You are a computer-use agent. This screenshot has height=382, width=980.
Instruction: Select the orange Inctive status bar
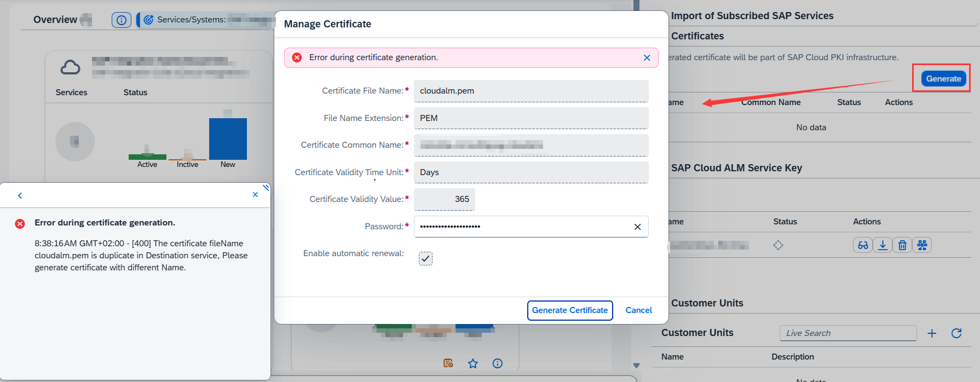(187, 159)
